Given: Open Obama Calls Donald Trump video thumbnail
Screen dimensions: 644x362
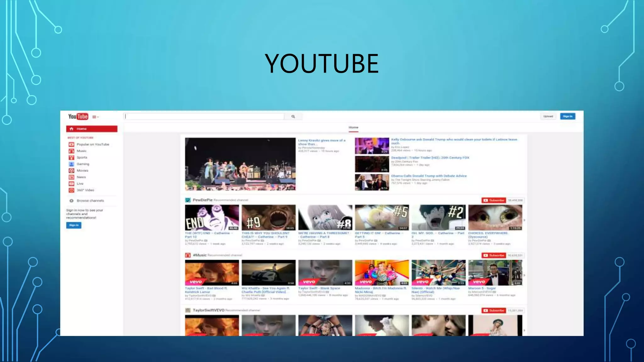Looking at the screenshot, I should (372, 182).
